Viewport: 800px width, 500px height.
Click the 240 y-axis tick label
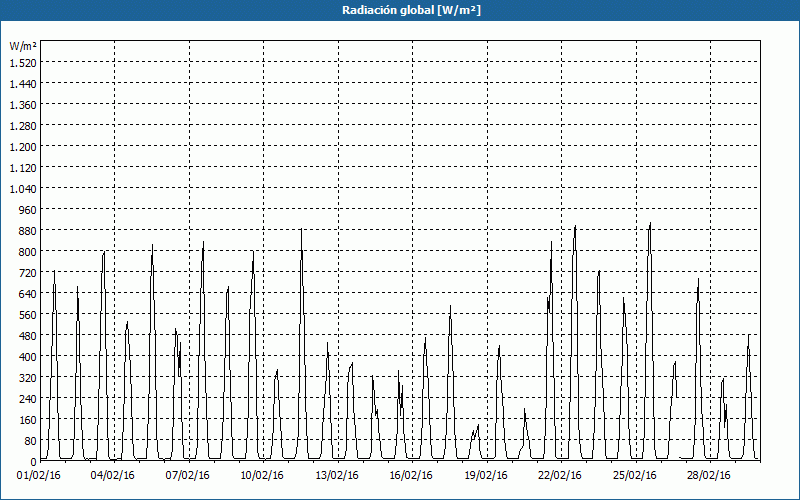pyautogui.click(x=26, y=398)
